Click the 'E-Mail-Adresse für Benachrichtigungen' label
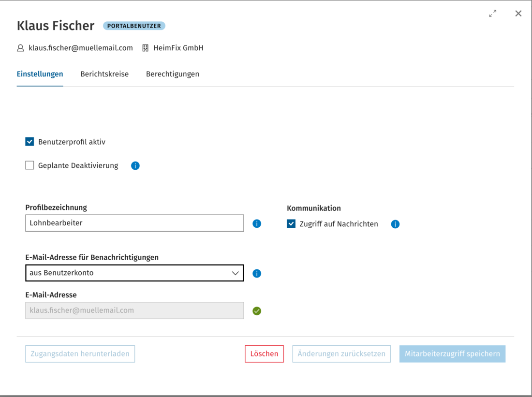Image resolution: width=532 pixels, height=397 pixels. coord(92,257)
